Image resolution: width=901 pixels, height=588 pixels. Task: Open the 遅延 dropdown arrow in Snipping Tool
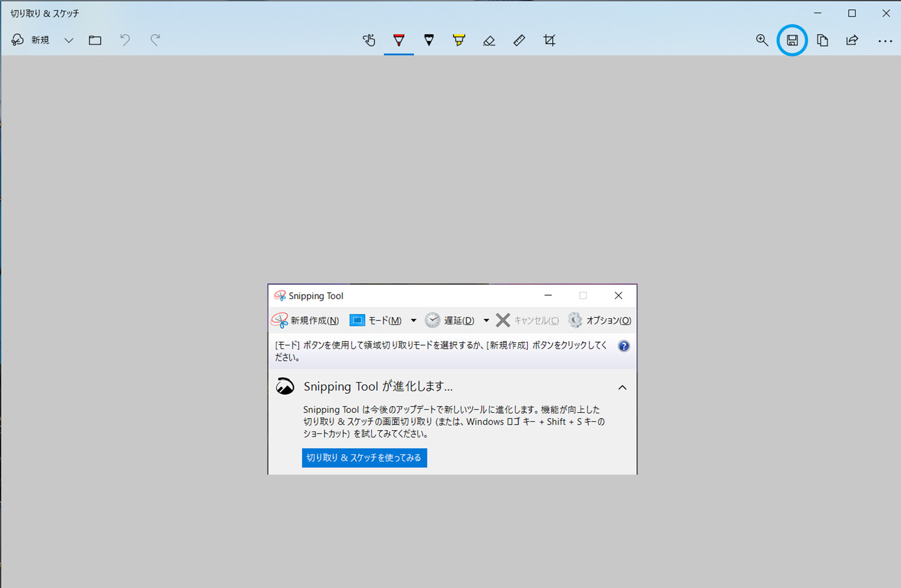pos(486,320)
